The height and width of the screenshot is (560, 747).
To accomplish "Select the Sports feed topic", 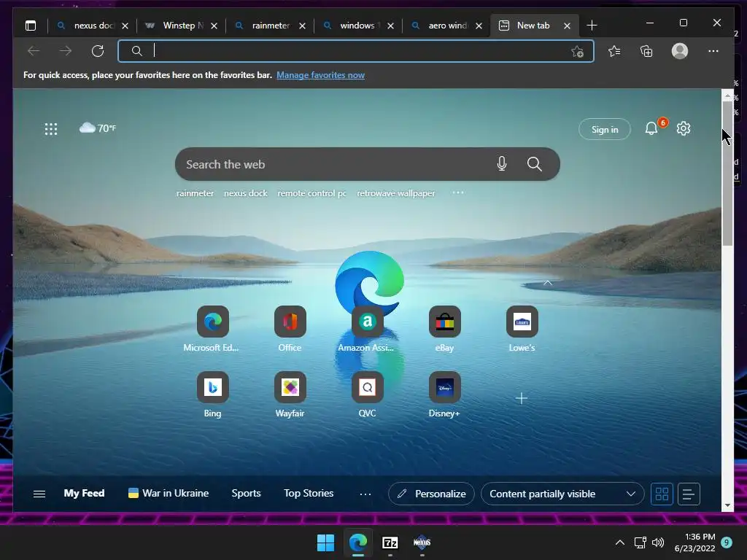I will (x=247, y=494).
